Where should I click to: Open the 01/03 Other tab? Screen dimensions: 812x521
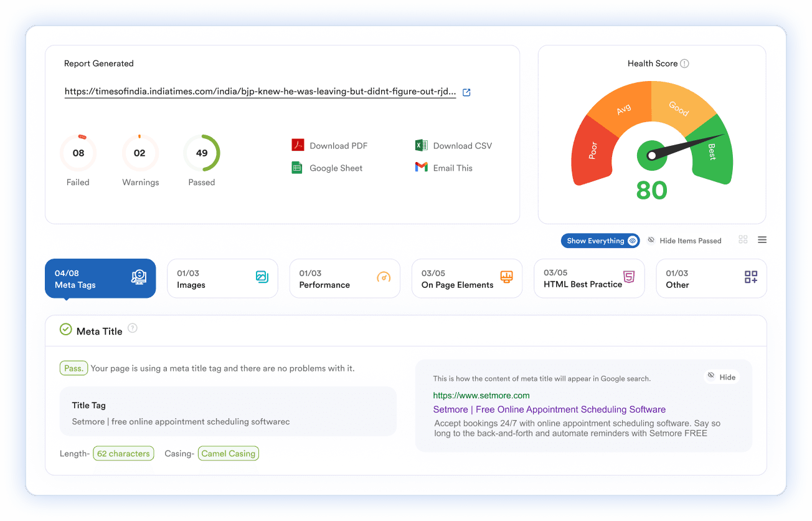711,279
